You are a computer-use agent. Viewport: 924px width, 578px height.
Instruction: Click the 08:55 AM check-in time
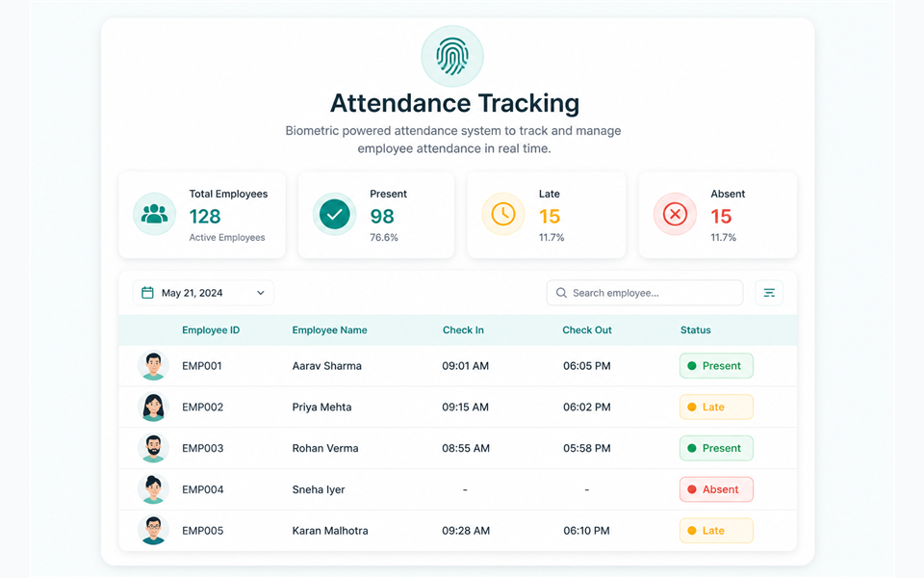(466, 448)
